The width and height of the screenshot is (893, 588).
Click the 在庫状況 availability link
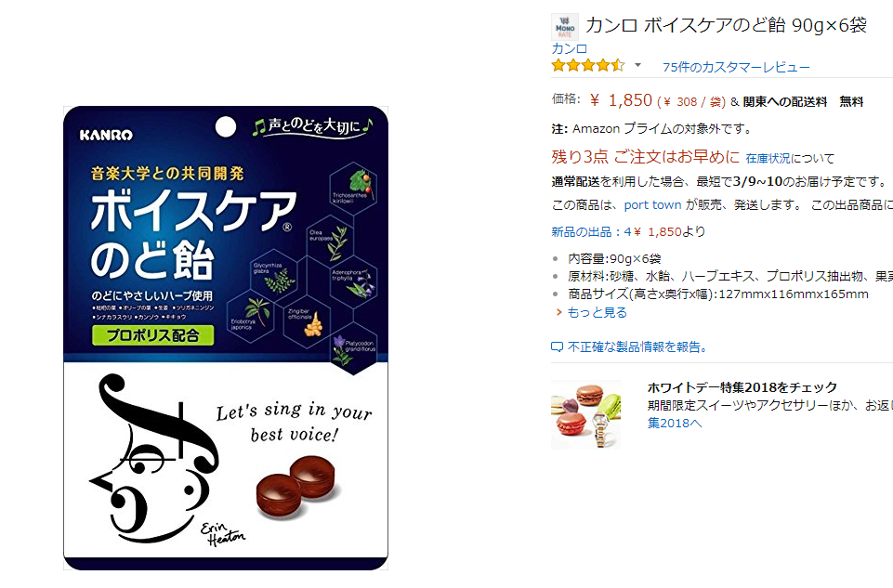point(768,158)
